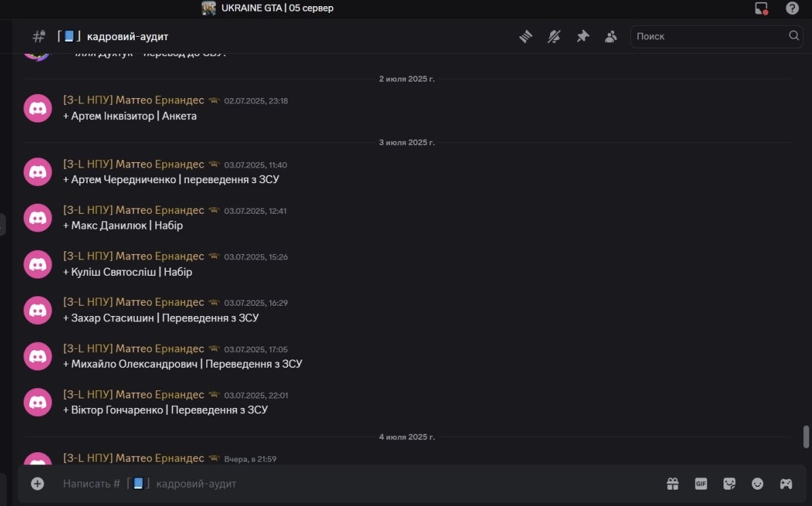Screen dimensions: 812x506
Task: Toggle notification settings bell icon
Action: [x=554, y=36]
